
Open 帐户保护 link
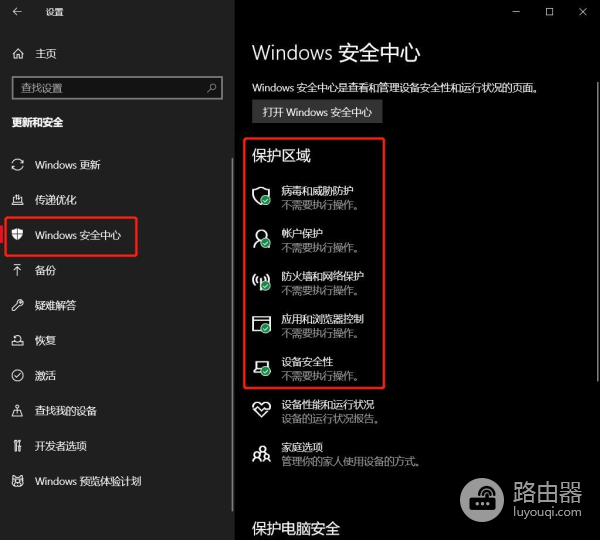pos(302,233)
